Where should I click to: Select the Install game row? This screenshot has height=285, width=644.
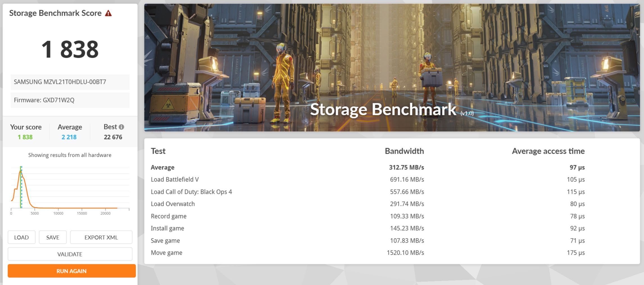pyautogui.click(x=368, y=228)
